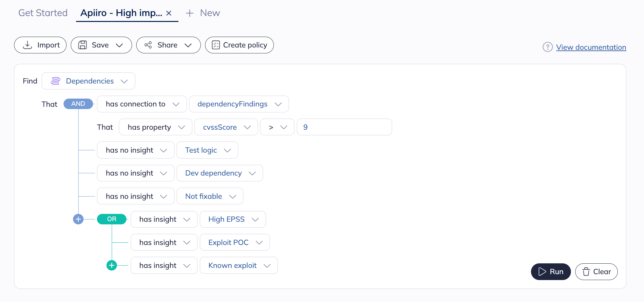
Task: Click the Create policy checklist icon
Action: 216,45
